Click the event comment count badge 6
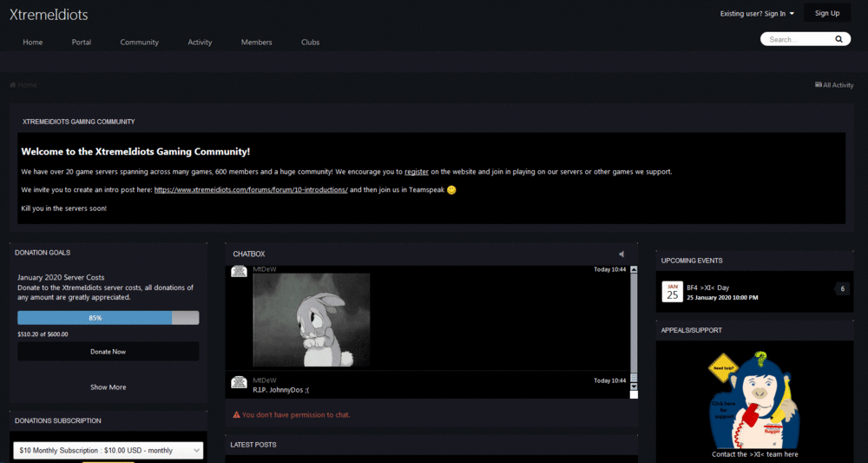 842,288
